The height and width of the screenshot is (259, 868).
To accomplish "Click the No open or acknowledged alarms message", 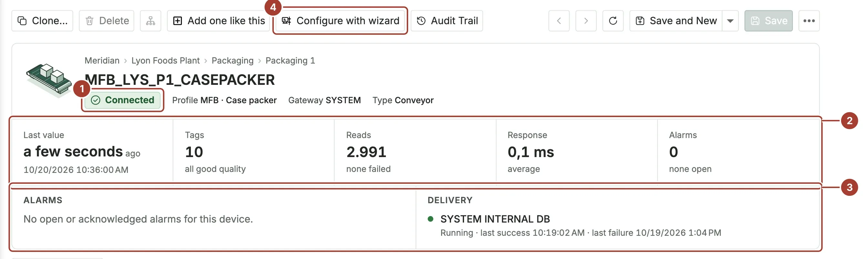I will click(138, 219).
